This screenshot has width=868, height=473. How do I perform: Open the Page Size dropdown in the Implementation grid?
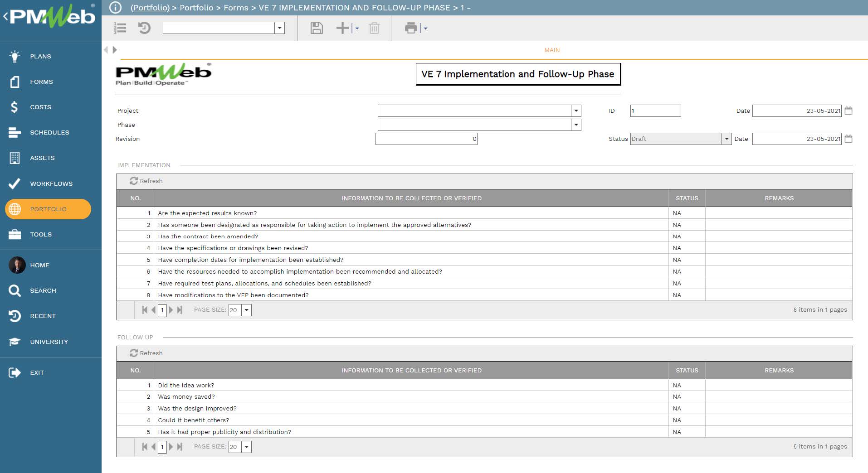click(x=246, y=310)
